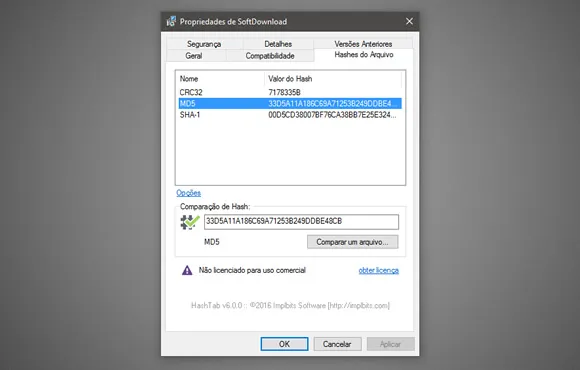Close the Propriedades de SoftDownload dialog
This screenshot has height=370, width=580.
[x=409, y=21]
